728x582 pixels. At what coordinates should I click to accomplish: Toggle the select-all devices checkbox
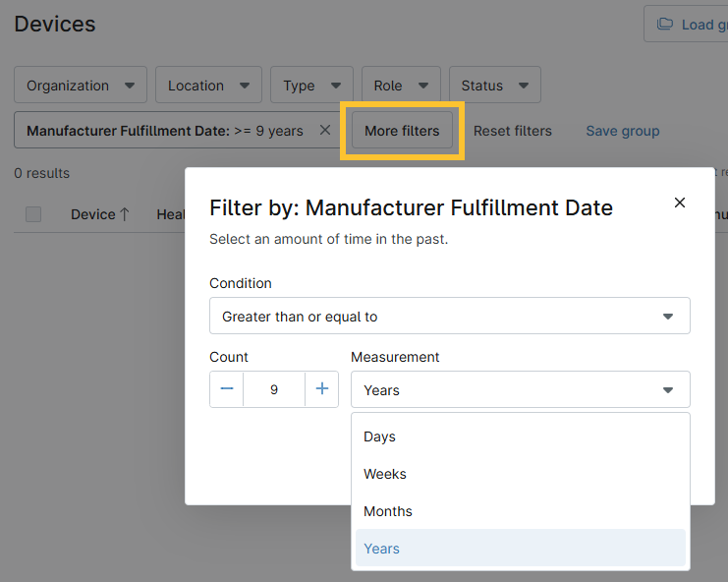pyautogui.click(x=33, y=214)
